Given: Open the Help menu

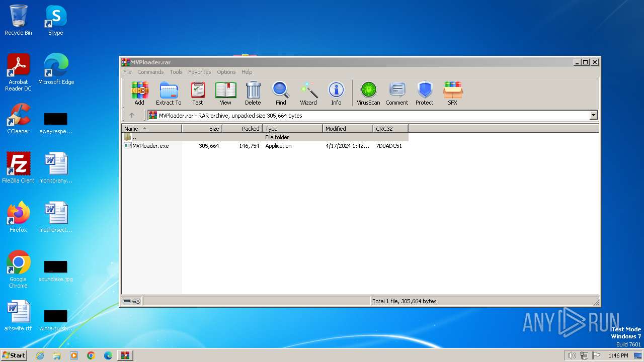Looking at the screenshot, I should click(247, 72).
